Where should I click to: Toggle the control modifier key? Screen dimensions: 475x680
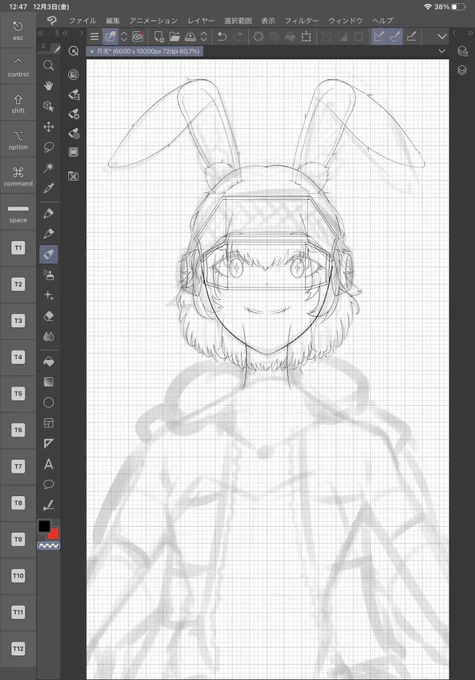tap(18, 67)
